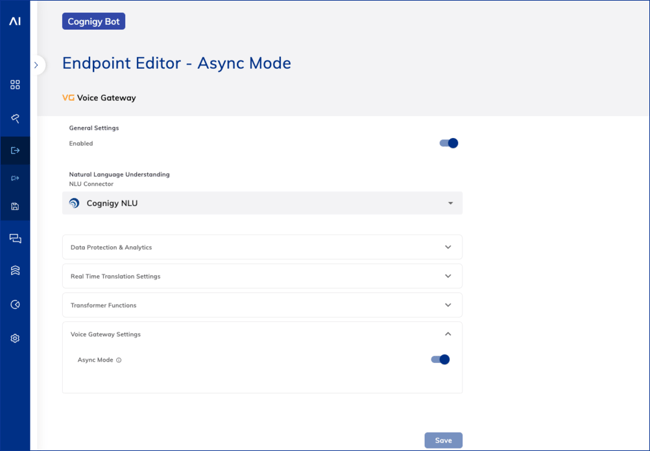Click the Save button
Viewport: 650px width, 451px height.
tap(444, 440)
